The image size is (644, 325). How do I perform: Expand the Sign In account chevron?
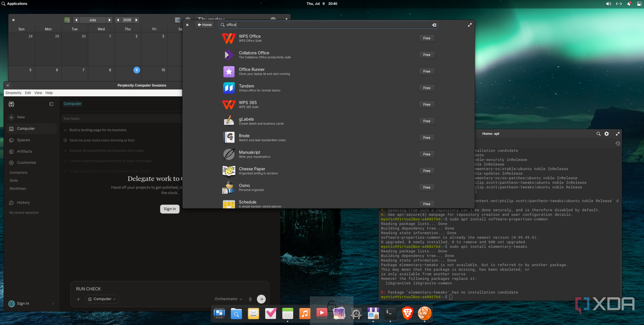coord(53,304)
